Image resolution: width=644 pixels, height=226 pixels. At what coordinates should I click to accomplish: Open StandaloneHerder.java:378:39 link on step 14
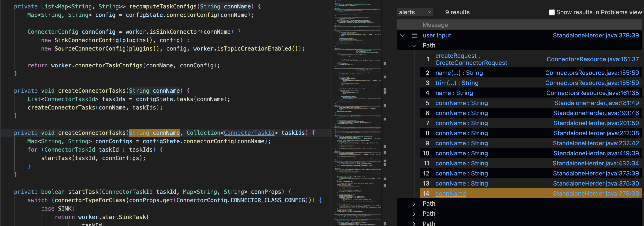click(x=596, y=193)
